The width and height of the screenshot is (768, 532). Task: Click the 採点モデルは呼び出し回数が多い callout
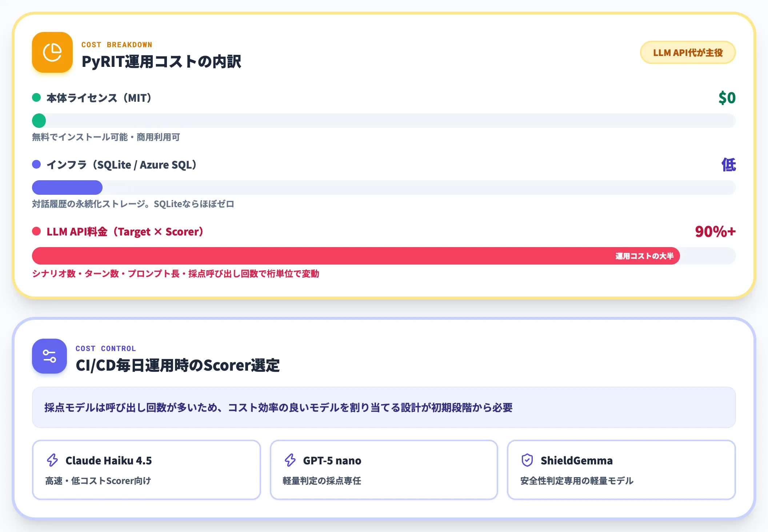pyautogui.click(x=384, y=407)
